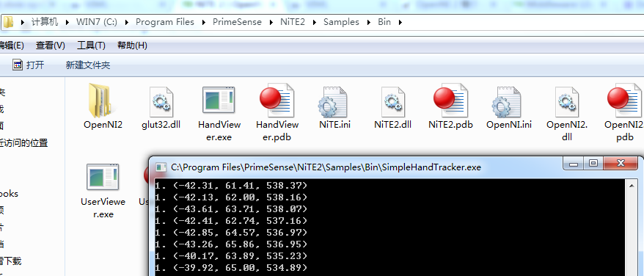Expand dropdown arrow after Program Files breadcrumb
This screenshot has height=276, width=644.
tap(204, 22)
